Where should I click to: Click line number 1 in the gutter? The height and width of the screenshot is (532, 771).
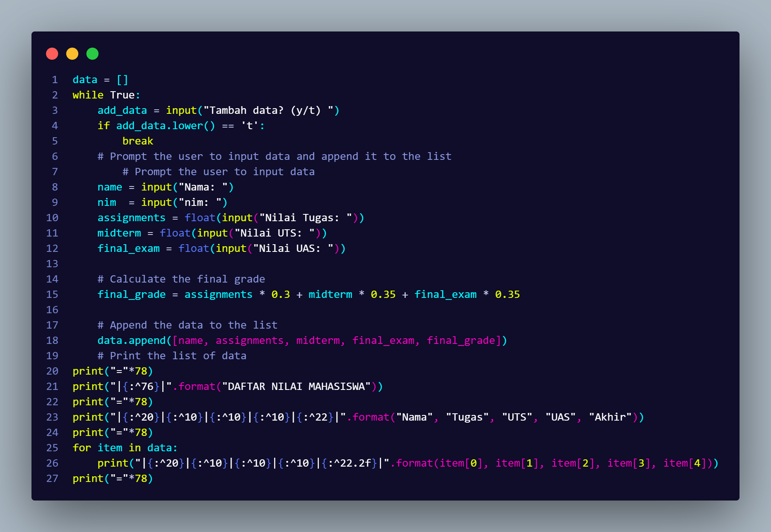(55, 80)
